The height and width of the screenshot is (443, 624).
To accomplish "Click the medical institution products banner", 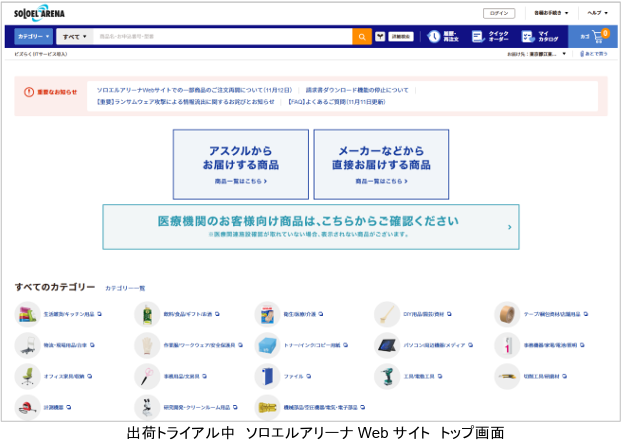I will tap(310, 226).
